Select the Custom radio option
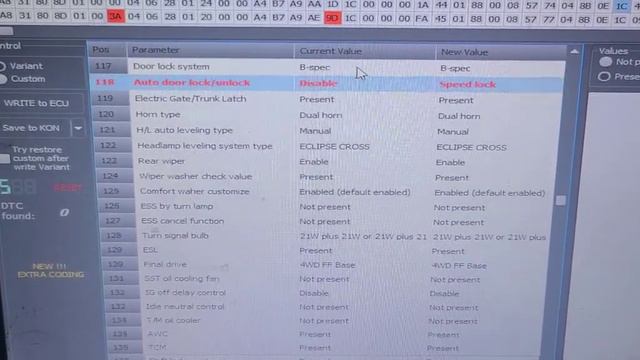This screenshot has width=640, height=360. pyautogui.click(x=3, y=79)
